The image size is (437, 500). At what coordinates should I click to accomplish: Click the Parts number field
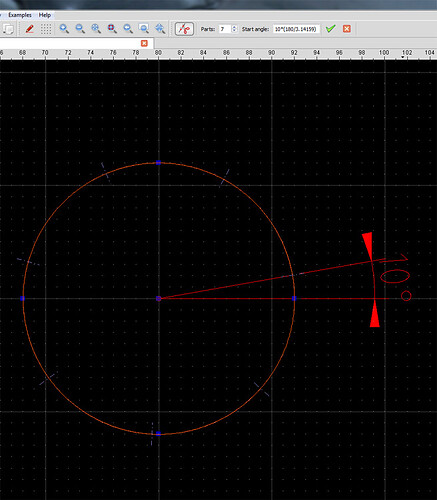[x=225, y=29]
